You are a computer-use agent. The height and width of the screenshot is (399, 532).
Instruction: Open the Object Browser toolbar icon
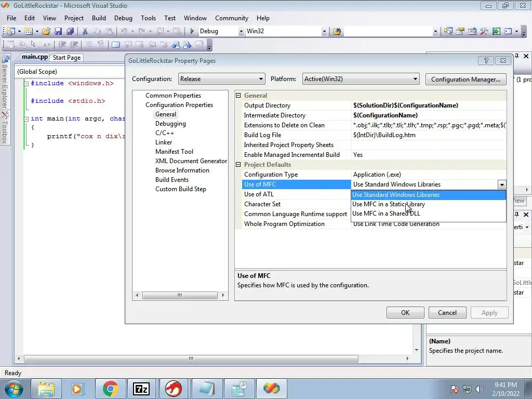[x=472, y=31]
